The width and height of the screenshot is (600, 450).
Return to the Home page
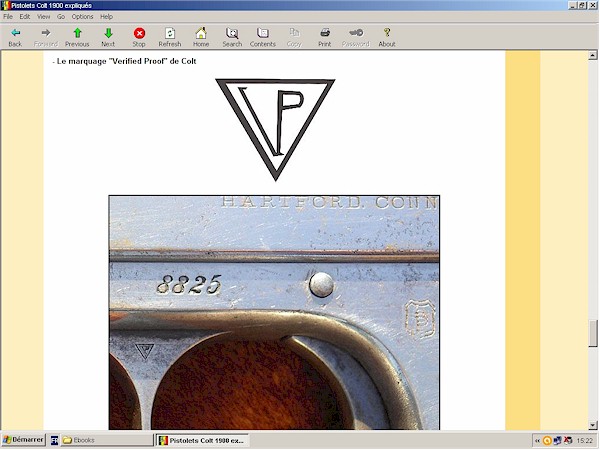201,37
